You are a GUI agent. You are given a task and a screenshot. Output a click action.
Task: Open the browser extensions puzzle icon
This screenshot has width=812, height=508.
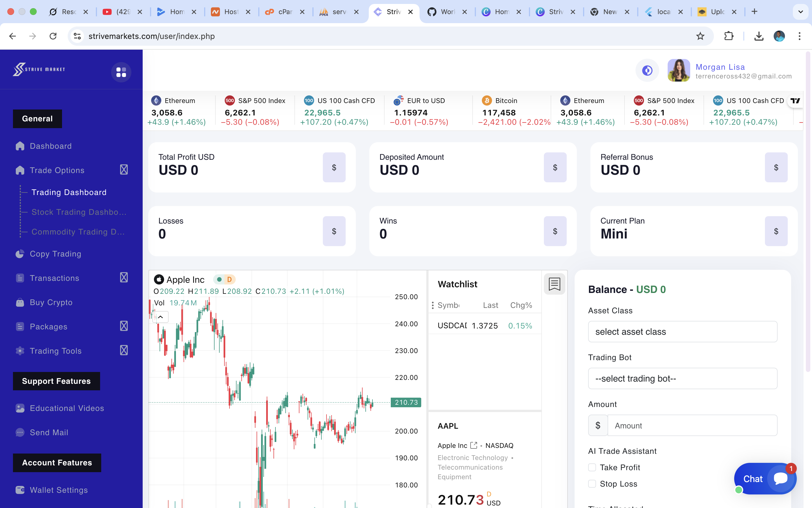(729, 36)
